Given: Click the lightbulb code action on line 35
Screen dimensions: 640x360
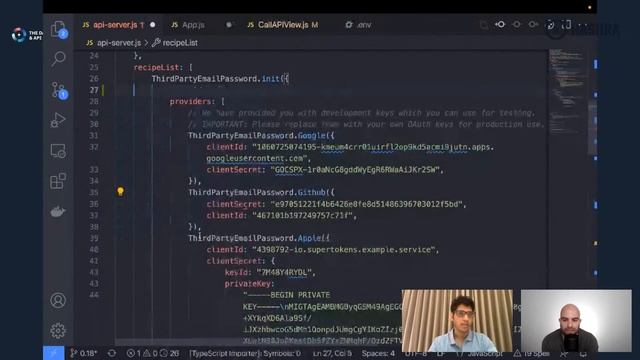Looking at the screenshot, I should pos(120,191).
